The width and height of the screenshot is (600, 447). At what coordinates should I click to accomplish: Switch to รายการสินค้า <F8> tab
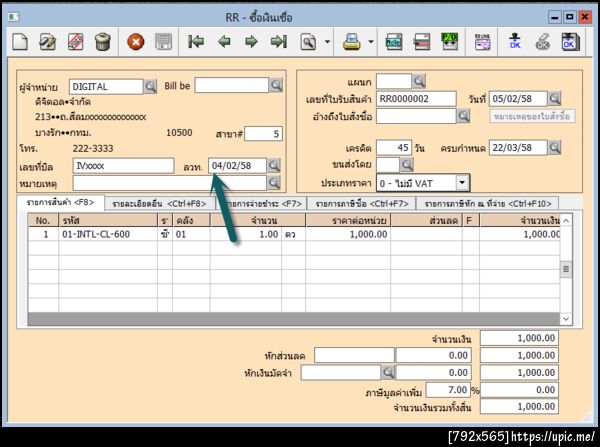(x=60, y=202)
